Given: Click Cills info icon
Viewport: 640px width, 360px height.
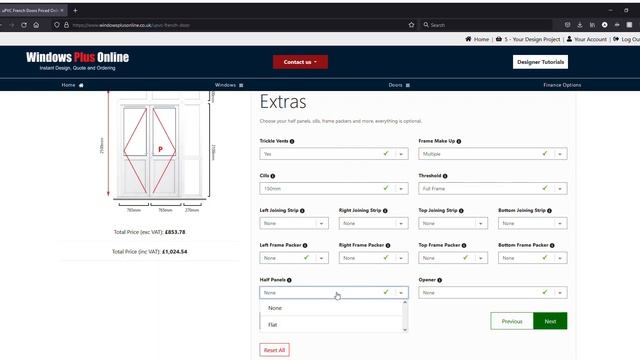Looking at the screenshot, I should click(x=273, y=176).
